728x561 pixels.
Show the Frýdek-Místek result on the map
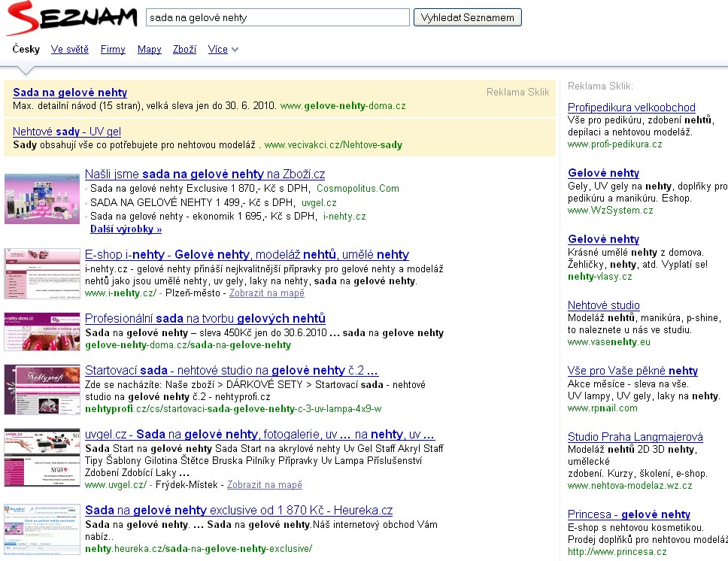pyautogui.click(x=265, y=485)
